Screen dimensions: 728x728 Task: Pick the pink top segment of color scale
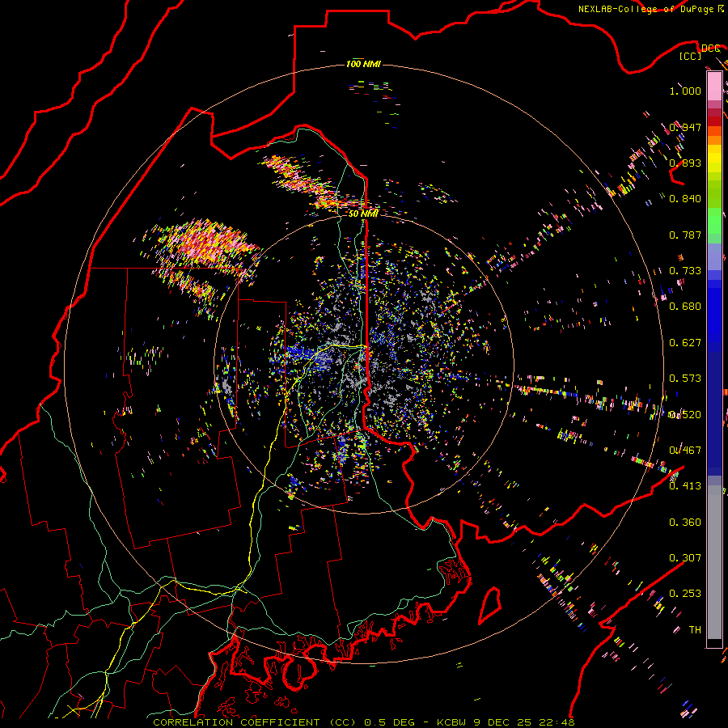pyautogui.click(x=714, y=86)
